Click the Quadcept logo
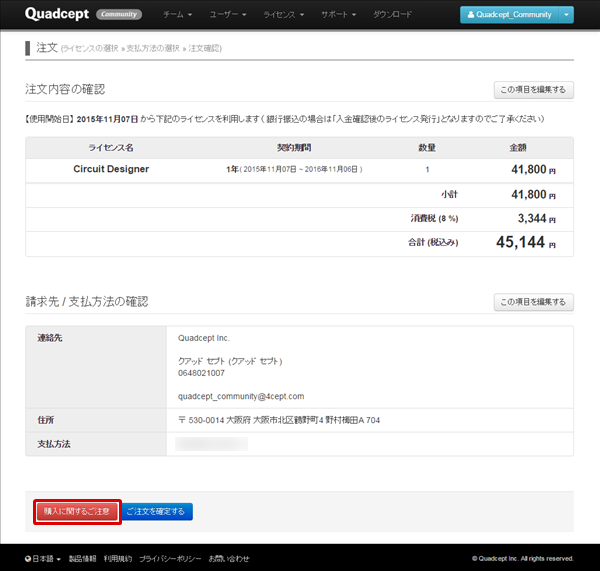 click(57, 14)
